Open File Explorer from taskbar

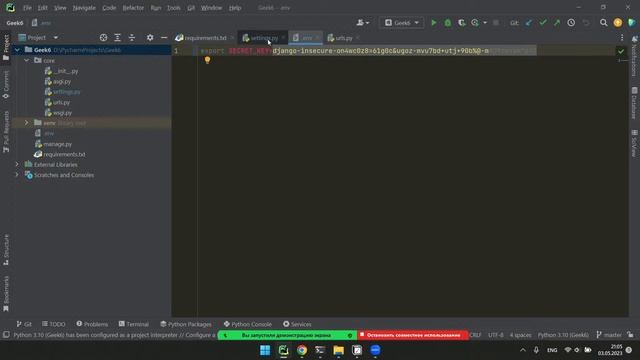338,350
